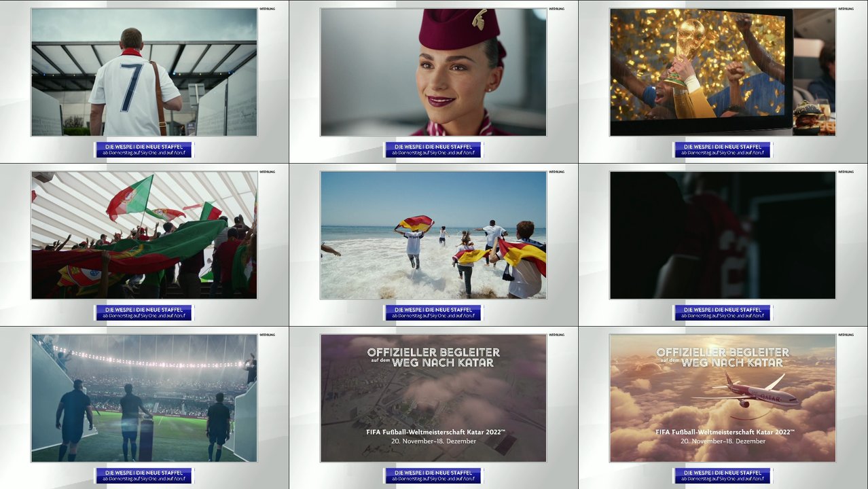Viewport: 868px width, 489px height.
Task: Select the frame showing the golden trophy on TV
Action: (x=723, y=72)
